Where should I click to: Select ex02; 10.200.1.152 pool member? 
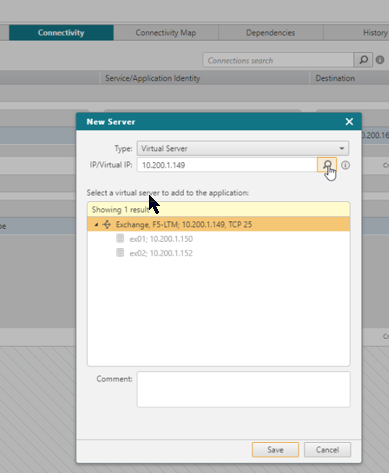coord(161,253)
